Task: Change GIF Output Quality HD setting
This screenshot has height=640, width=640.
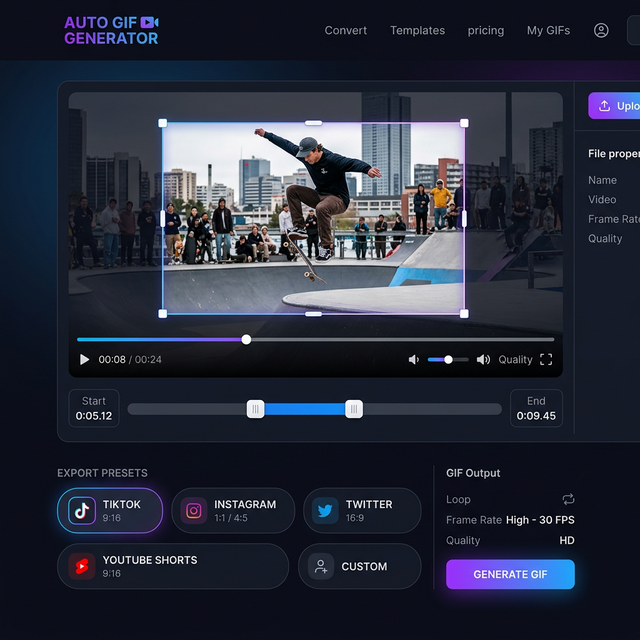Action: (510, 540)
